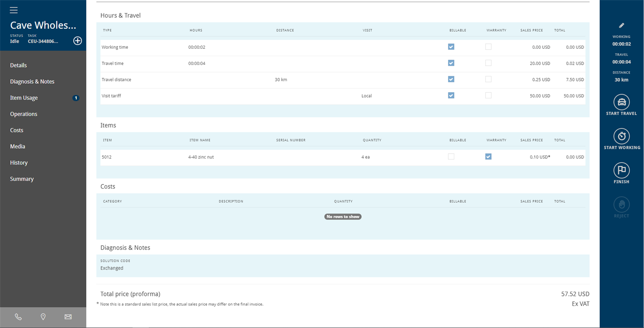Viewport: 644px width, 328px height.
Task: Click item number 5012 in the Items table
Action: [107, 156]
